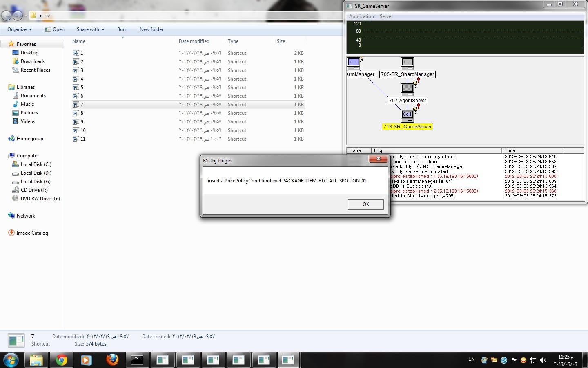Click the New folder button
Image resolution: width=588 pixels, height=368 pixels.
click(151, 29)
